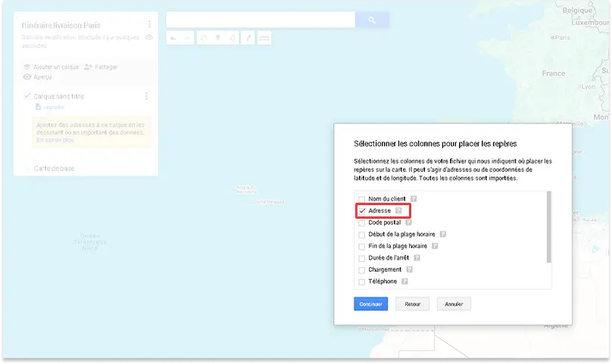Screen dimensions: 612x364
Task: Click help icon next to Chargement
Action: pos(409,269)
